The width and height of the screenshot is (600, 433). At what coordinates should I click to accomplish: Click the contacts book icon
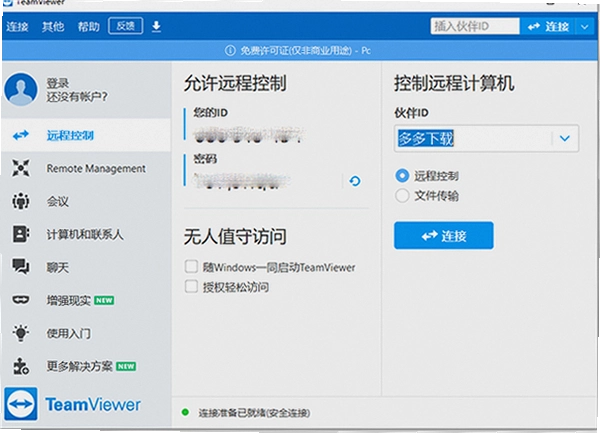click(21, 234)
